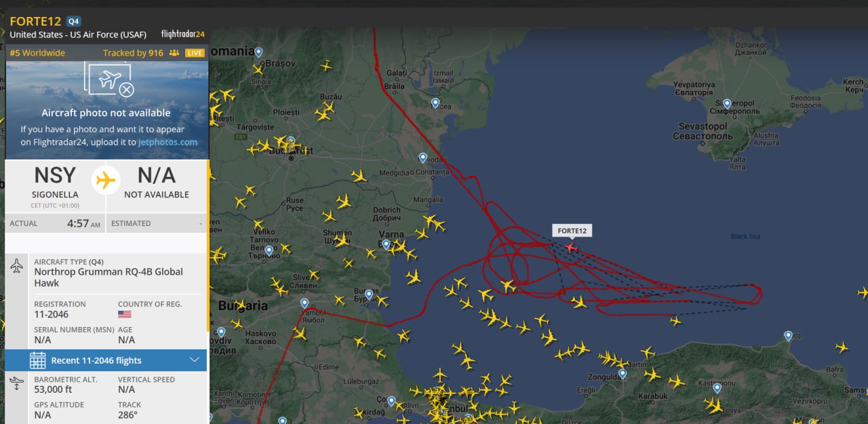The image size is (868, 424).
Task: Click the aircraft type plane icon
Action: tap(17, 266)
